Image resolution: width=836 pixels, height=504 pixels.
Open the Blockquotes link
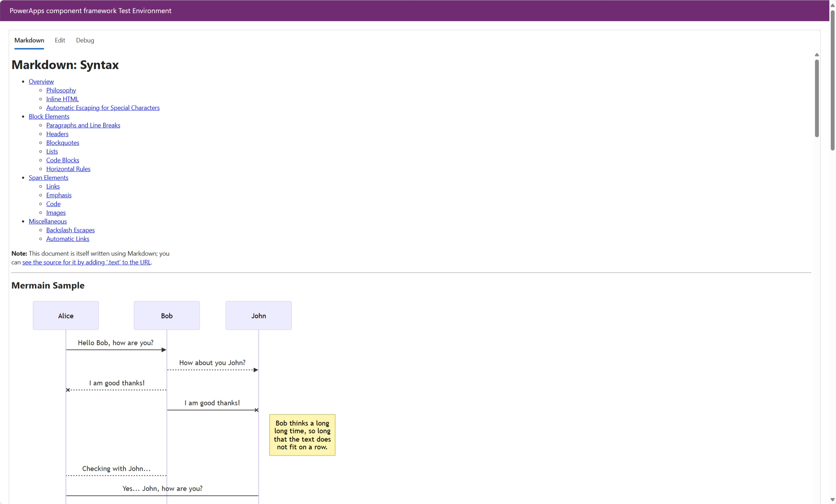coord(63,143)
